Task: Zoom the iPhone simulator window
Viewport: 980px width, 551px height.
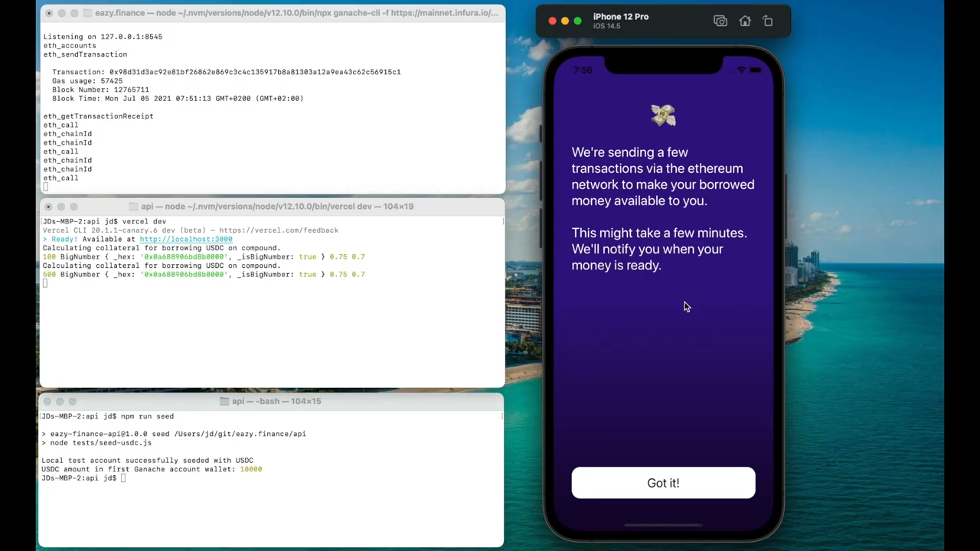Action: coord(578,21)
